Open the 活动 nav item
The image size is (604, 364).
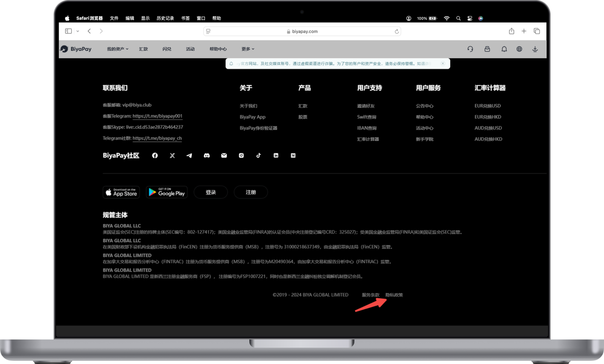click(190, 49)
